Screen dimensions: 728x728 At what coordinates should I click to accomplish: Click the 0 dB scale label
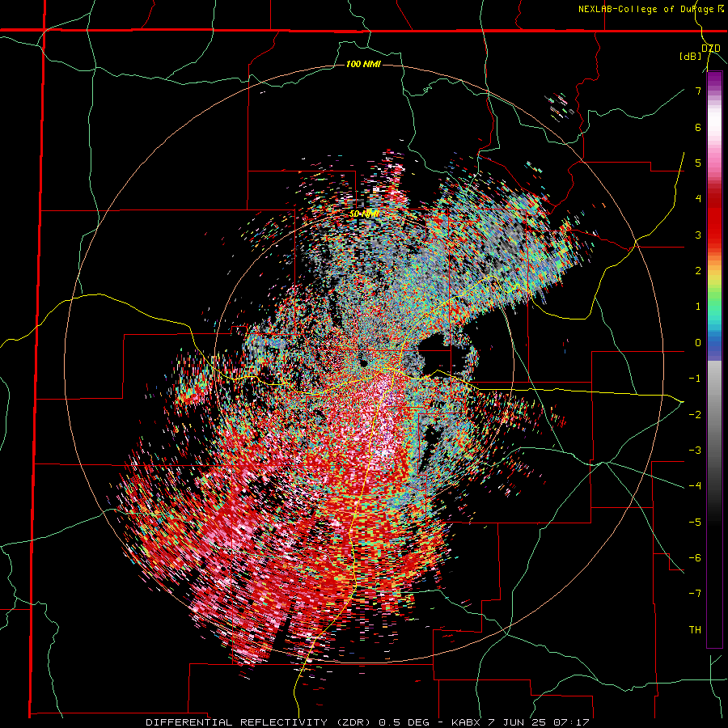pyautogui.click(x=698, y=343)
